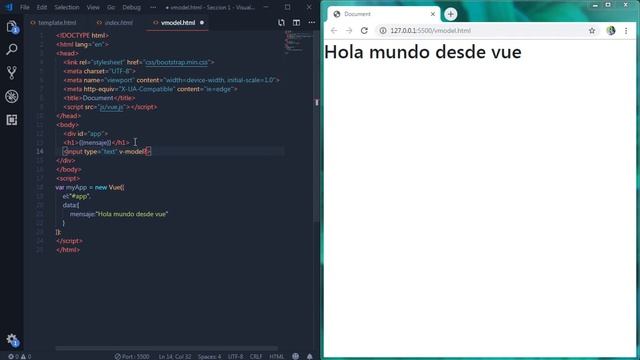The height and width of the screenshot is (360, 640).
Task: Open the File menu
Action: [24, 7]
